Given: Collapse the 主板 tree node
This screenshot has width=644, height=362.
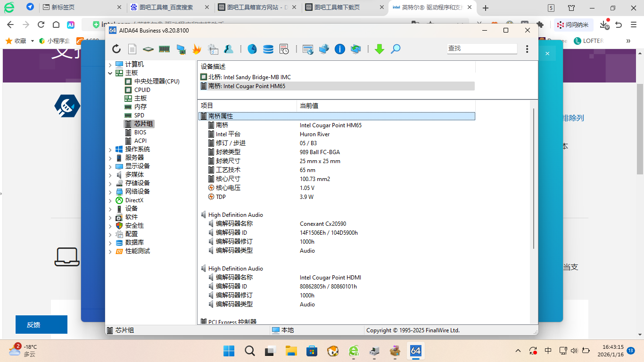Looking at the screenshot, I should click(110, 73).
